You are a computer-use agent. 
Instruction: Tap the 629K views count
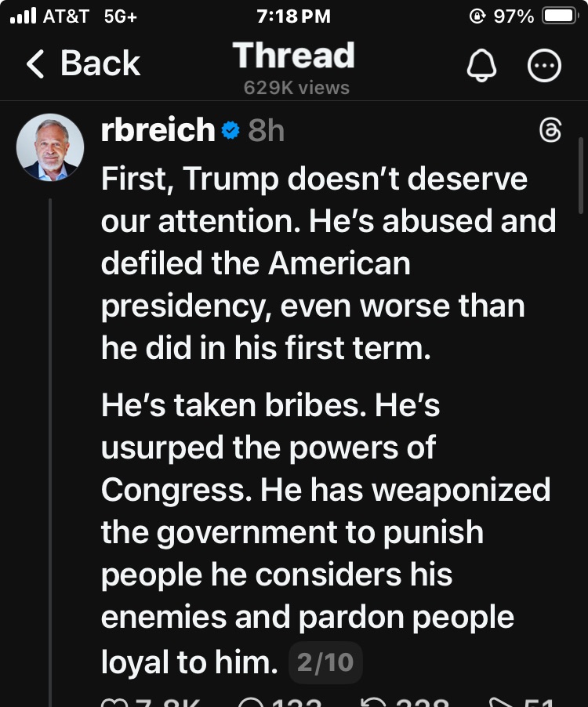[296, 87]
